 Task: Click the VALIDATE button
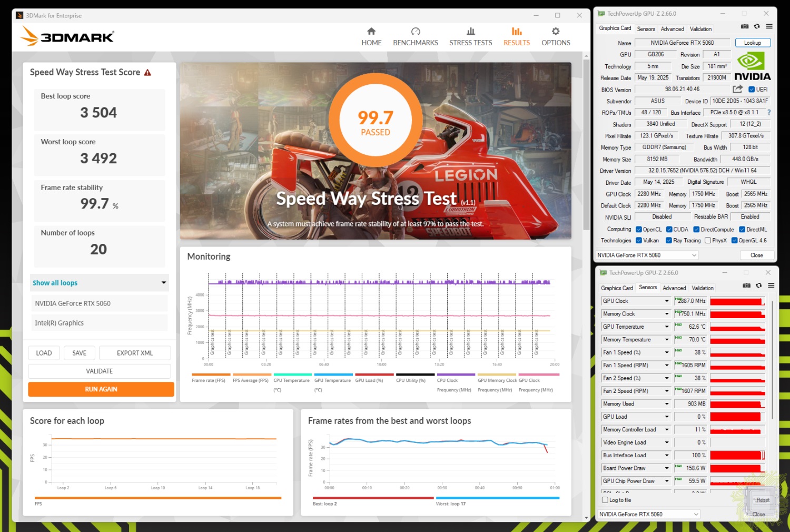click(100, 371)
